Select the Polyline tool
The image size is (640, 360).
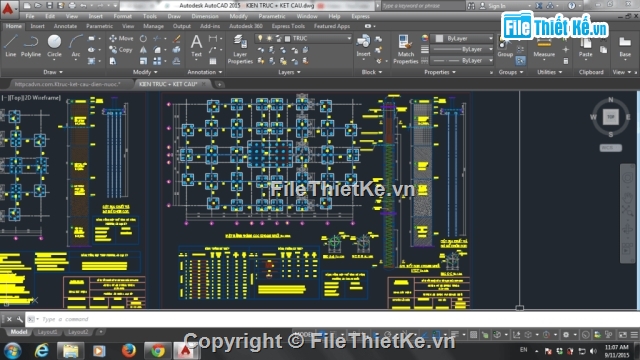click(31, 46)
